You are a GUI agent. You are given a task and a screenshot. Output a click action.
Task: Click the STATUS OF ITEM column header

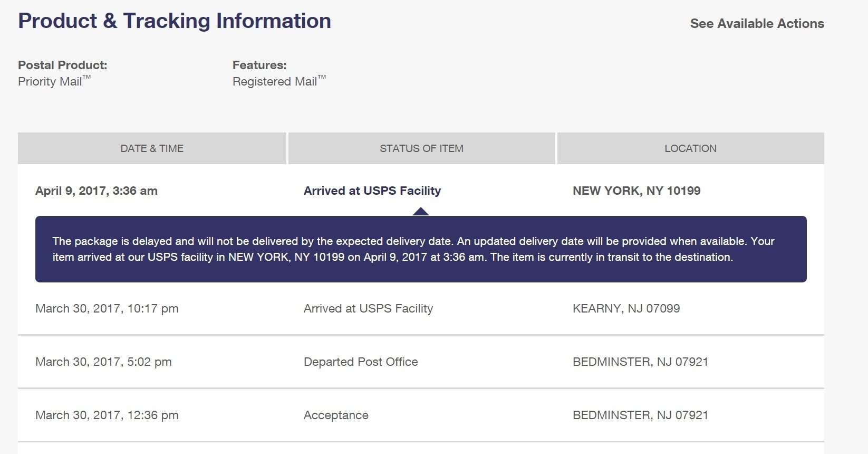click(x=421, y=148)
